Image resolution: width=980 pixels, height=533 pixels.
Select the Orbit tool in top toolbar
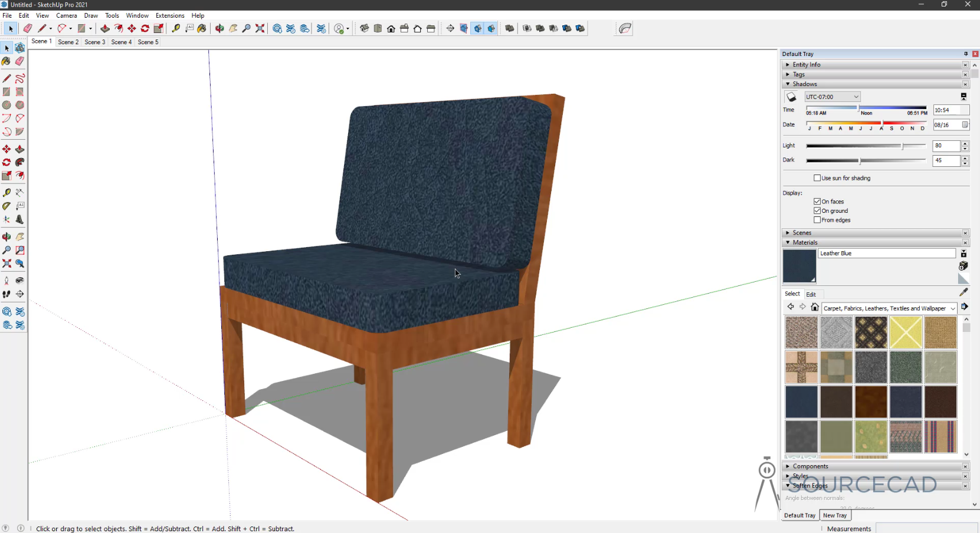click(x=219, y=28)
